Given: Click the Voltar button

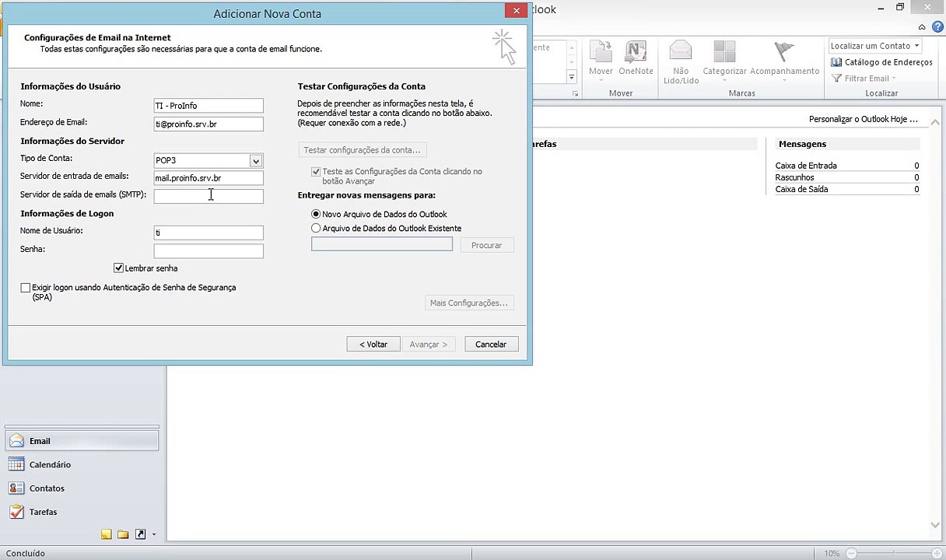Looking at the screenshot, I should point(373,345).
